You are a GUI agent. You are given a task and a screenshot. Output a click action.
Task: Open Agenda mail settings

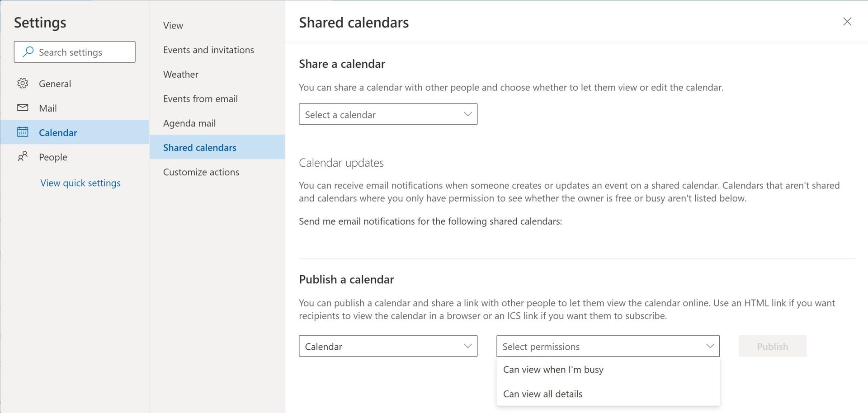click(x=189, y=123)
